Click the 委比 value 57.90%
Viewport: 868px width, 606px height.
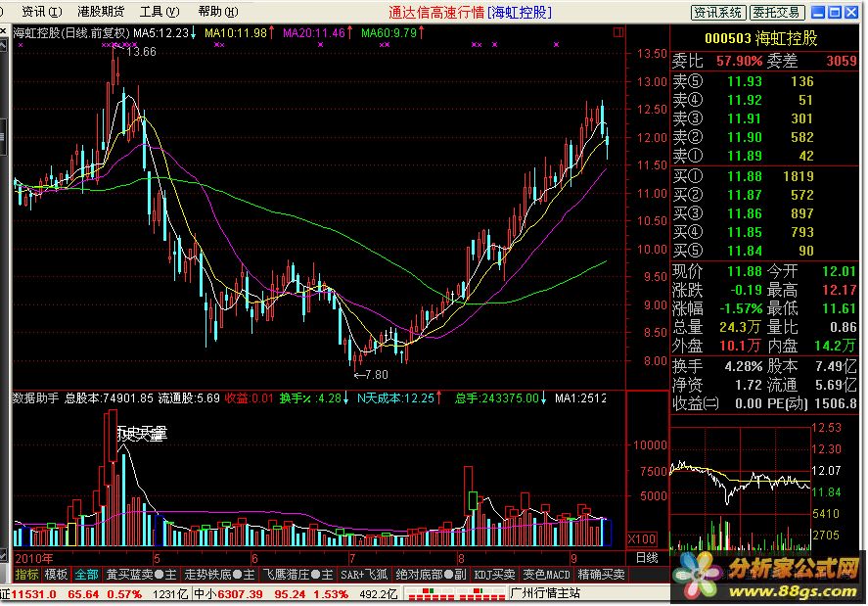739,61
